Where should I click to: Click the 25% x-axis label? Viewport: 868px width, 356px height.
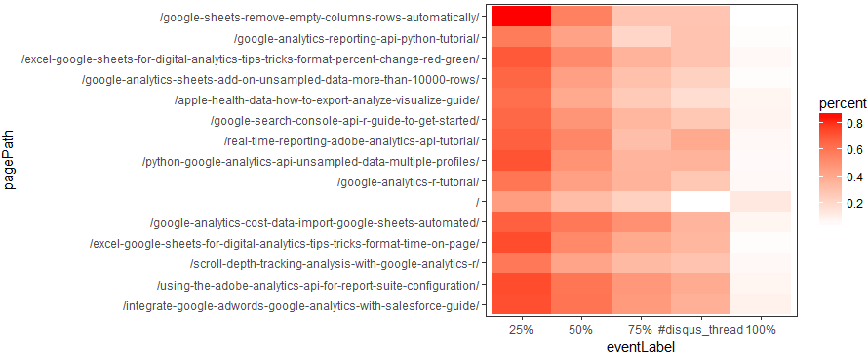(521, 330)
